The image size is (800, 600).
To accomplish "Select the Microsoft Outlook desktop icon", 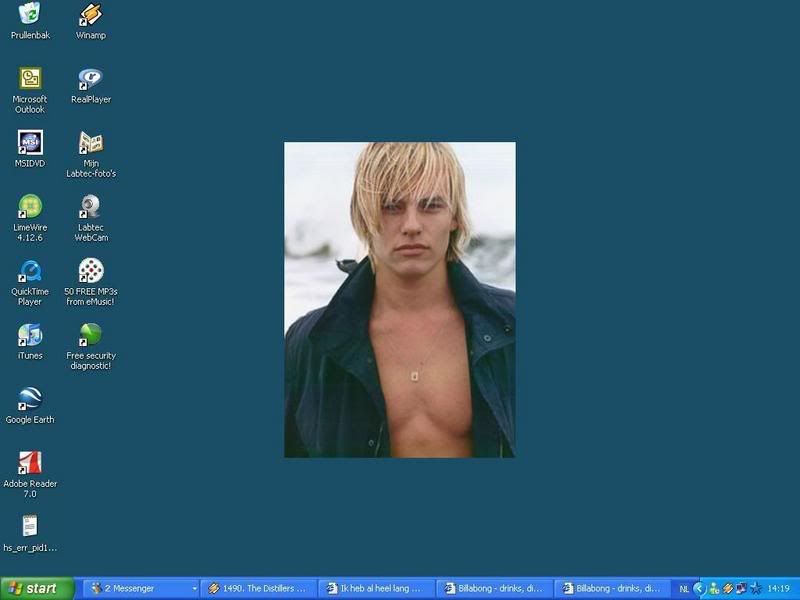I will (30, 79).
